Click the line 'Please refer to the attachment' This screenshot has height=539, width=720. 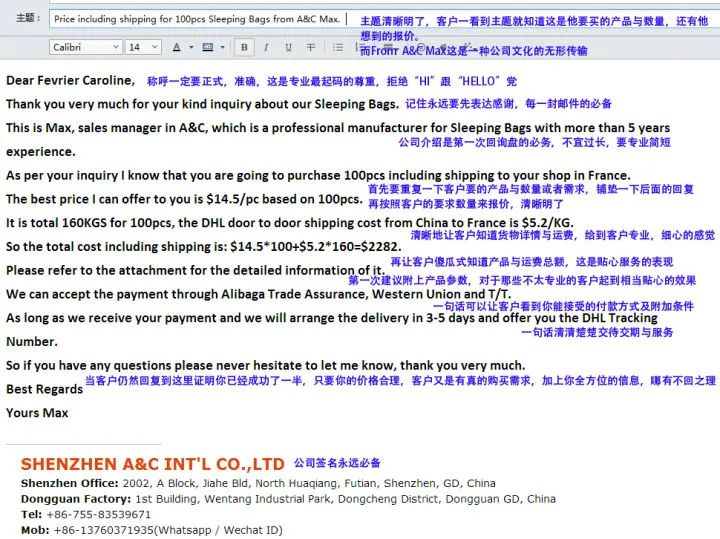point(195,270)
